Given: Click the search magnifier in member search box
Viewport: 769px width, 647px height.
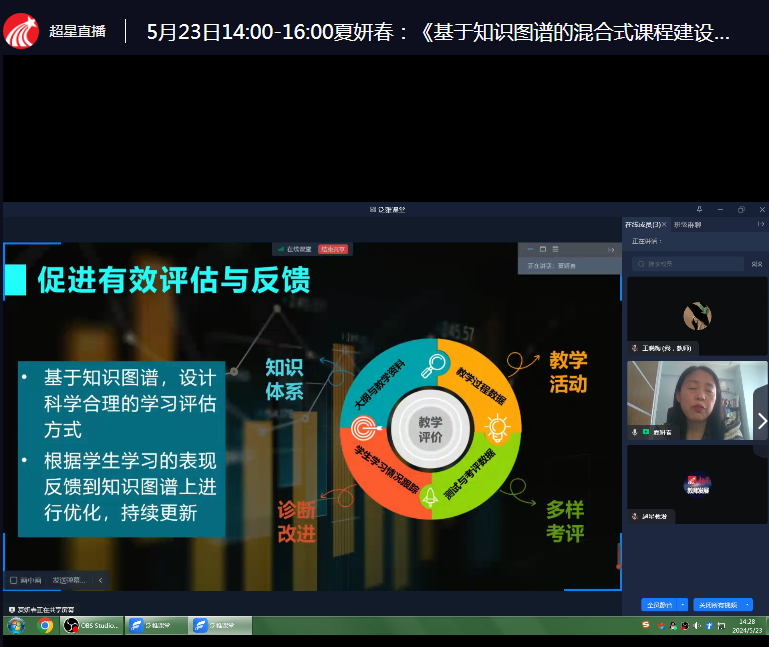Looking at the screenshot, I should [x=640, y=264].
